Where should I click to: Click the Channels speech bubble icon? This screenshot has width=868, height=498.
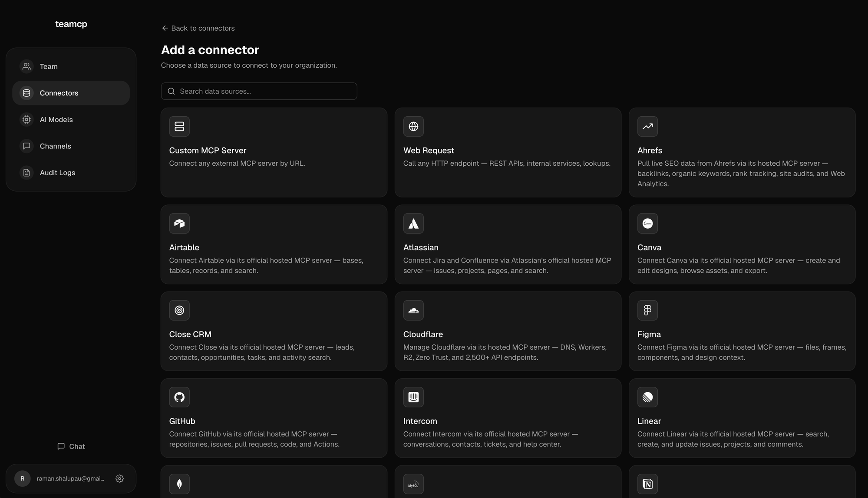coord(26,146)
